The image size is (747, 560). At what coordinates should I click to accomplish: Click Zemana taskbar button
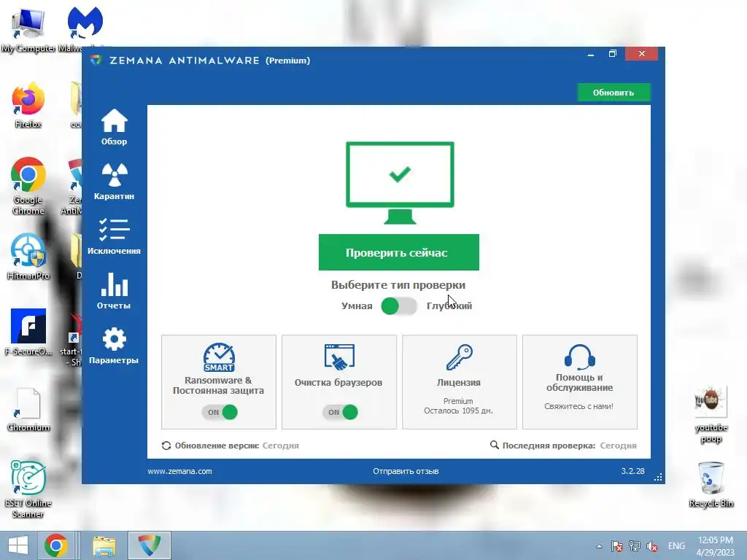[x=150, y=545]
